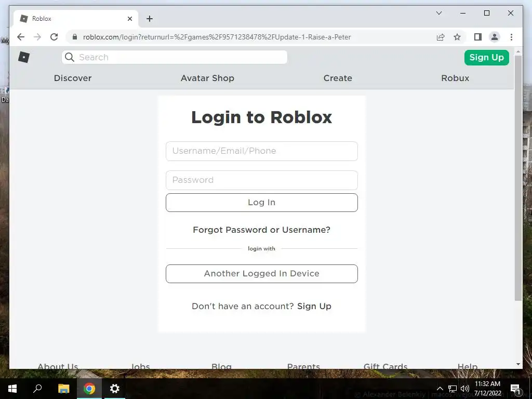This screenshot has width=532, height=399.
Task: Show hidden system tray icons
Action: (440, 389)
